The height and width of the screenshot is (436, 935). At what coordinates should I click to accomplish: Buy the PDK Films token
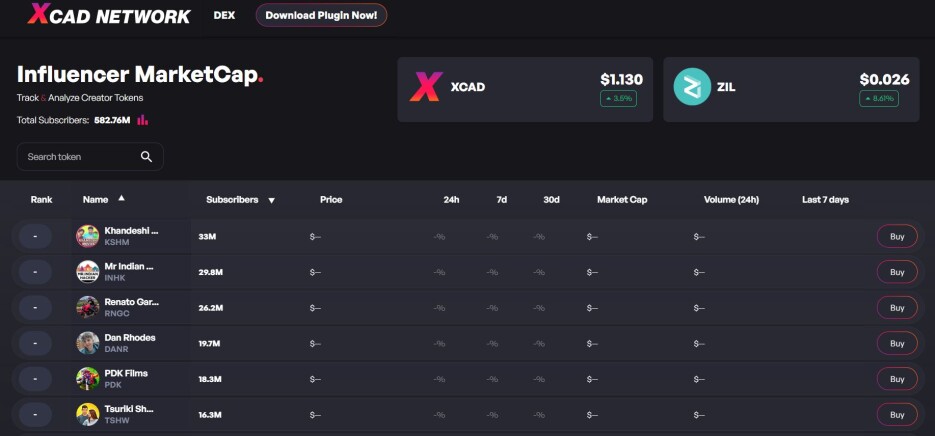click(x=897, y=379)
